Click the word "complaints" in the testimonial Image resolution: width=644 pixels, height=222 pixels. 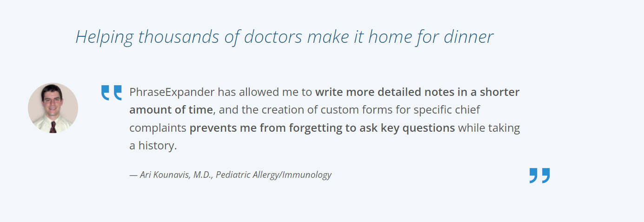[x=158, y=128]
